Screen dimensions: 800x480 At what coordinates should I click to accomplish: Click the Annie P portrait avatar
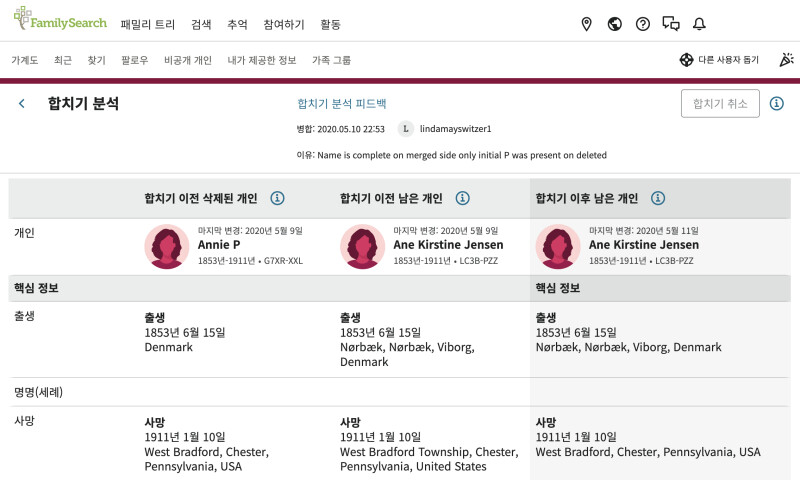[x=167, y=246]
